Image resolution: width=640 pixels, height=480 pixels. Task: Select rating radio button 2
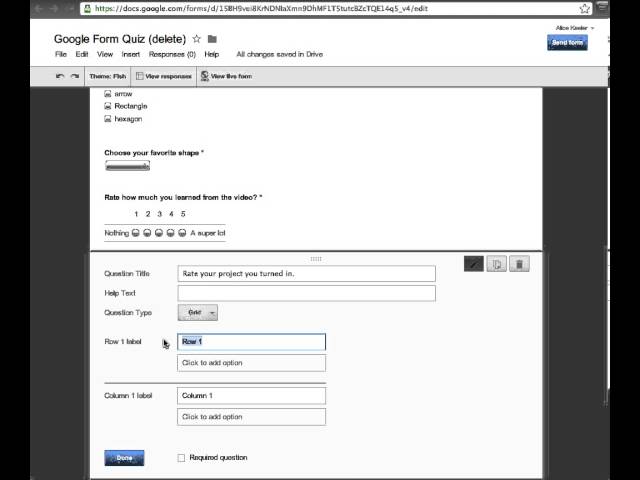coord(147,233)
